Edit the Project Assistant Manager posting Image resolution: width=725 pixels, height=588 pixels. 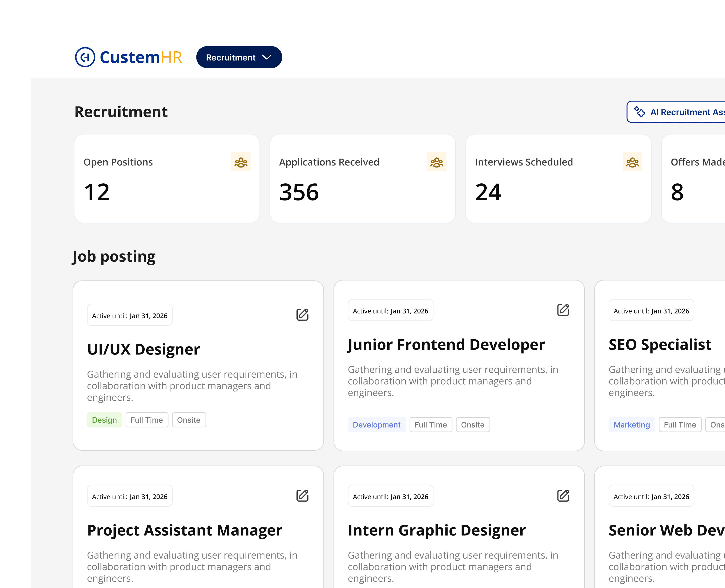[x=302, y=495]
